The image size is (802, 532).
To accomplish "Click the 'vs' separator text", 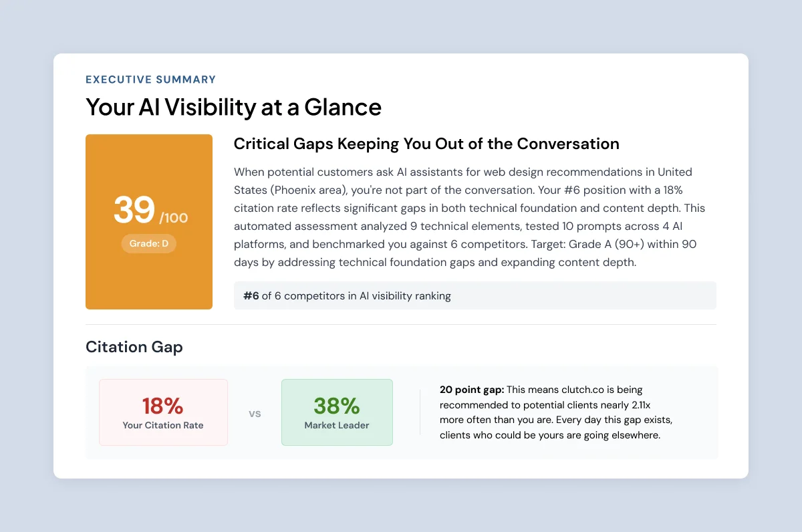I will 255,414.
